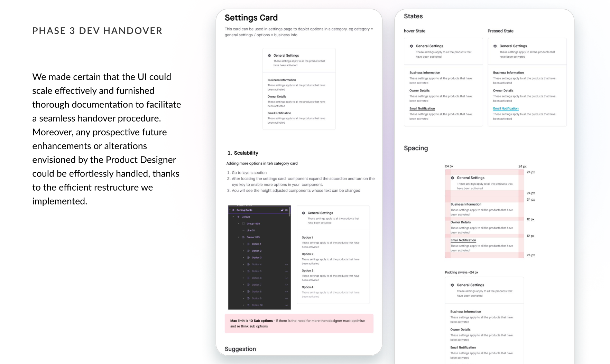
Task: Expand the Option 3 layer arrow
Action: click(243, 258)
